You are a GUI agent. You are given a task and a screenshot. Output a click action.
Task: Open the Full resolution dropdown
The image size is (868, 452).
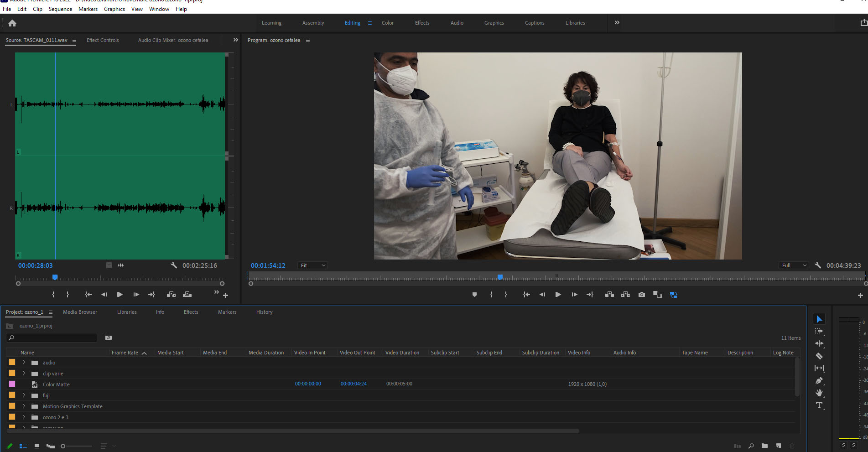pyautogui.click(x=793, y=265)
